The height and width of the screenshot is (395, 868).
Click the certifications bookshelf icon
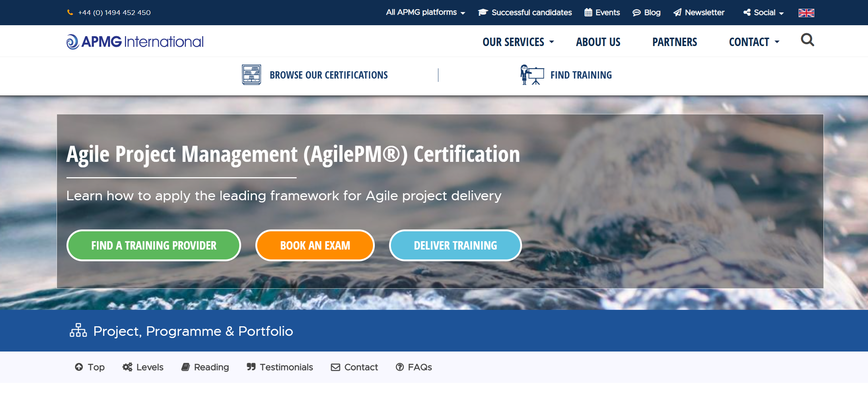(251, 75)
